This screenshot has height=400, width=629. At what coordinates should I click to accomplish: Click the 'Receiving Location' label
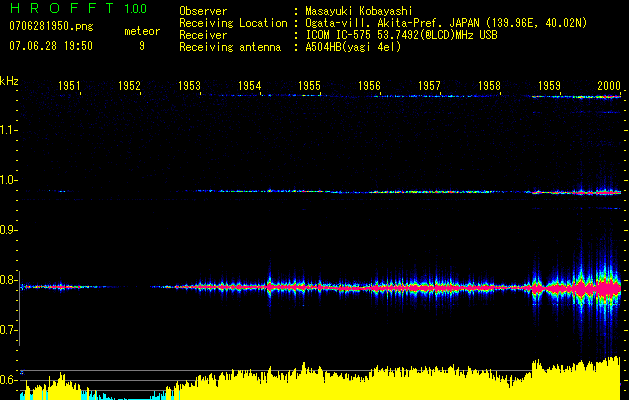point(233,23)
